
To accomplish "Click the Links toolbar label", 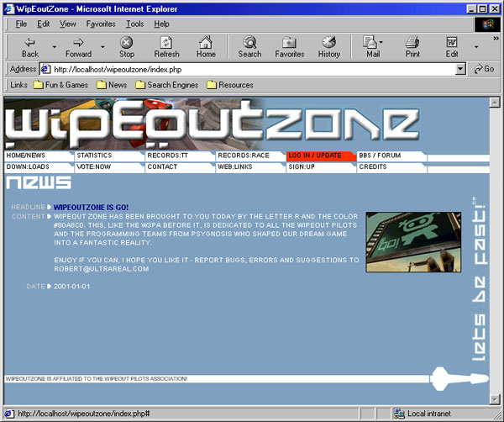I will click(18, 85).
